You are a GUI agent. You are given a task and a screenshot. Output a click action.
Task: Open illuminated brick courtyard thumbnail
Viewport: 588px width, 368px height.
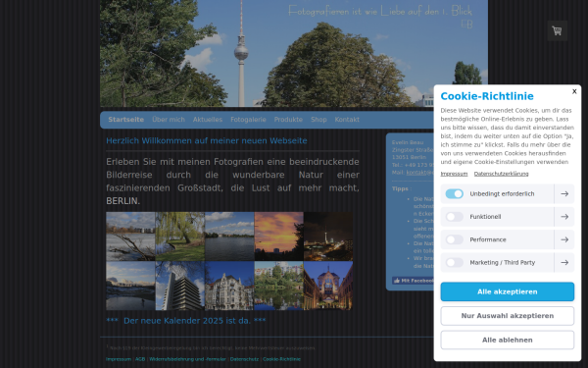(x=328, y=286)
